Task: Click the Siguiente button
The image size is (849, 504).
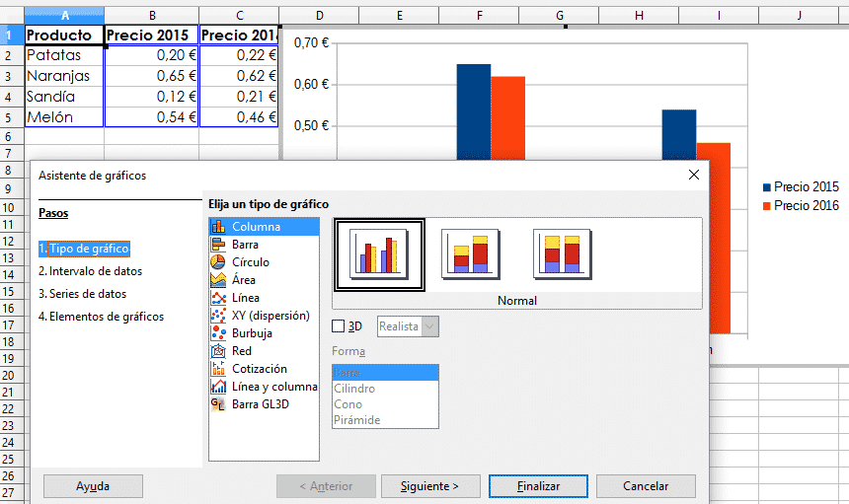Action: point(430,486)
